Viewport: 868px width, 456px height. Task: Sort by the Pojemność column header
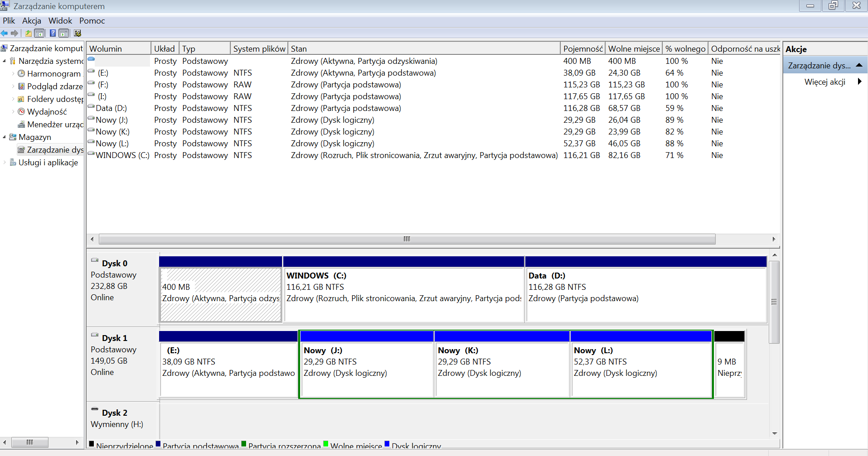(583, 48)
